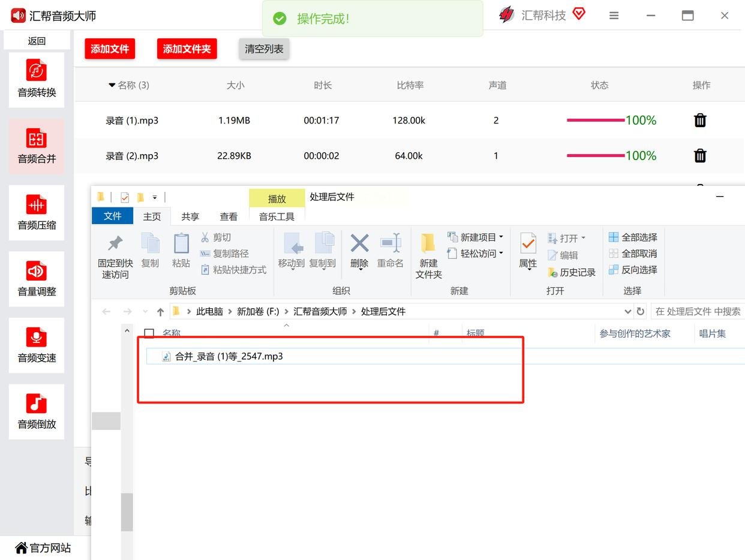The height and width of the screenshot is (560, 745).
Task: Switch to the 共享 ribbon tab
Action: pos(190,216)
